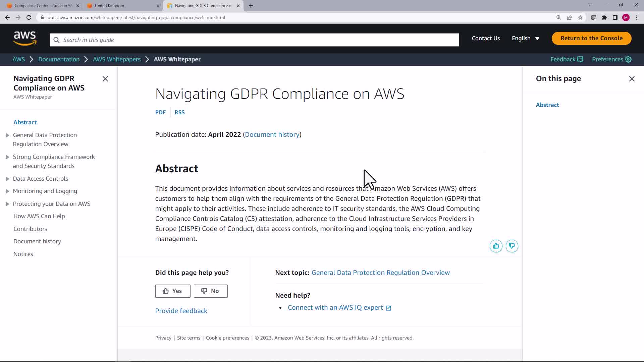The image size is (644, 362).
Task: Bookmark this page using the star icon
Action: click(x=580, y=17)
